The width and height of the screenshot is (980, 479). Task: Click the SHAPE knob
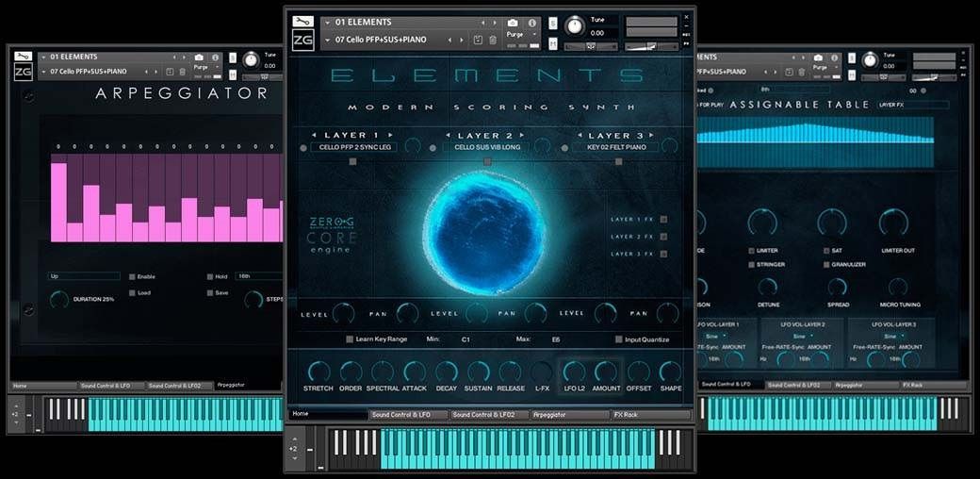coord(670,372)
